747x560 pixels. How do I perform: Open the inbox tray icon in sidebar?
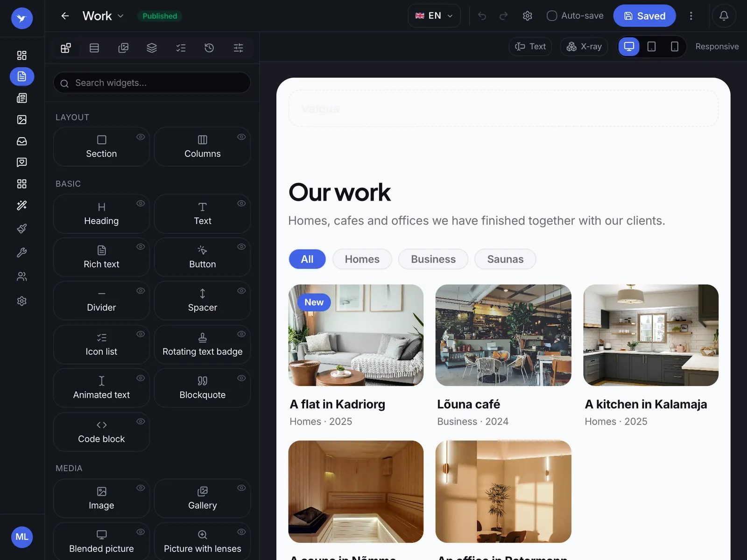coord(22,141)
